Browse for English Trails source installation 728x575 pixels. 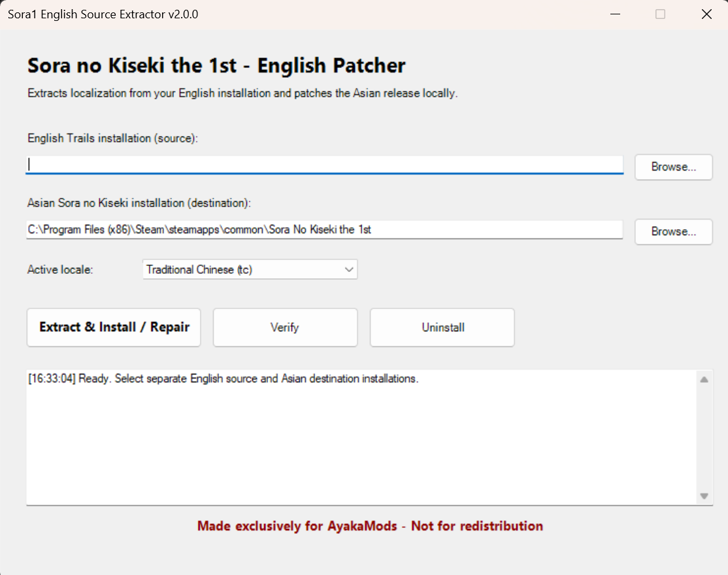coord(673,167)
